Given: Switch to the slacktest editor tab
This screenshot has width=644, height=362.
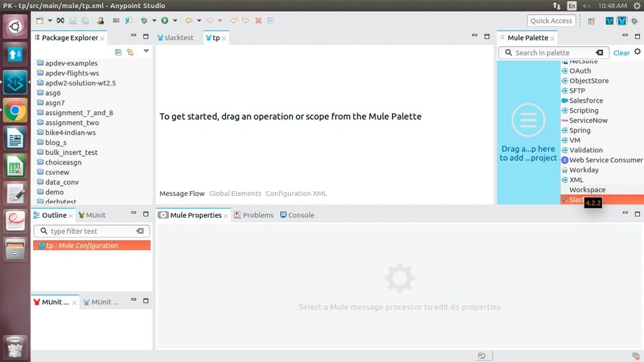Looking at the screenshot, I should [175, 38].
